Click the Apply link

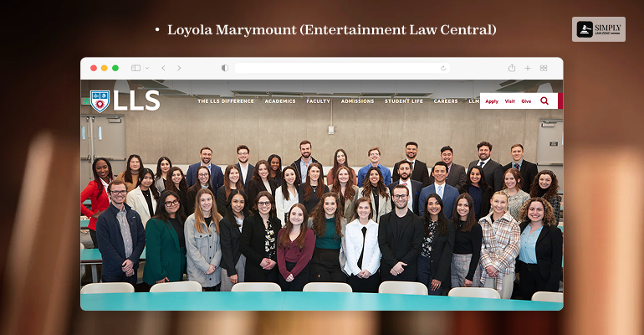coord(492,101)
